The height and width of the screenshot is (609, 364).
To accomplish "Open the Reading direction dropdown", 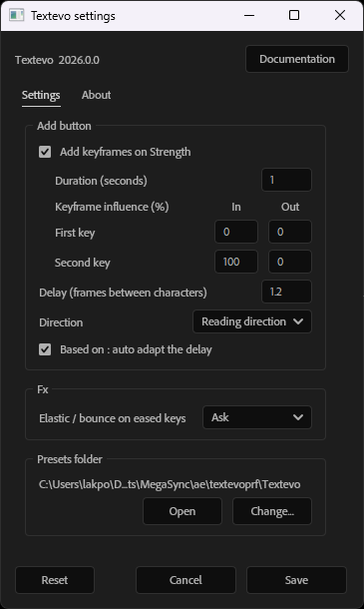I will click(x=252, y=321).
